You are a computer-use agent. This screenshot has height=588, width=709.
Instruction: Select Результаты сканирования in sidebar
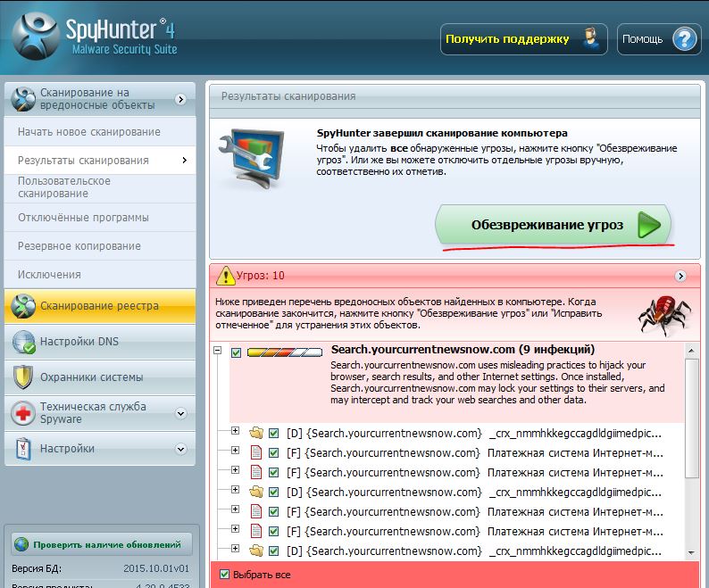click(x=100, y=160)
